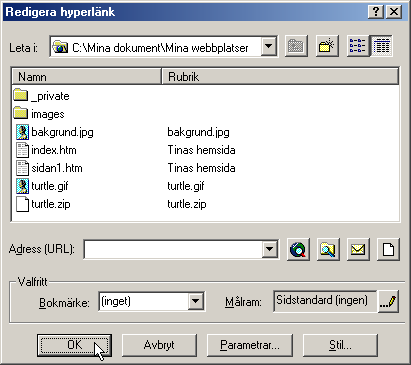411x365 pixels.
Task: Click the help question mark button
Action: click(x=376, y=12)
